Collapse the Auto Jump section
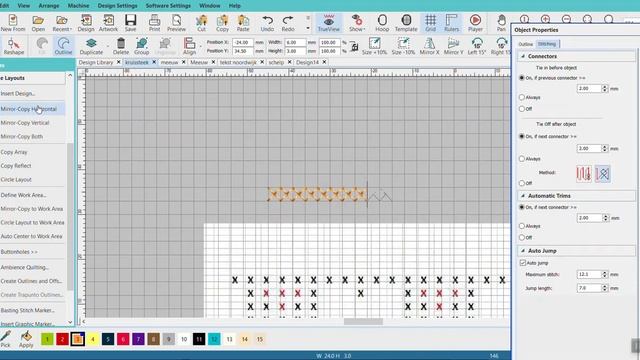 coord(523,251)
